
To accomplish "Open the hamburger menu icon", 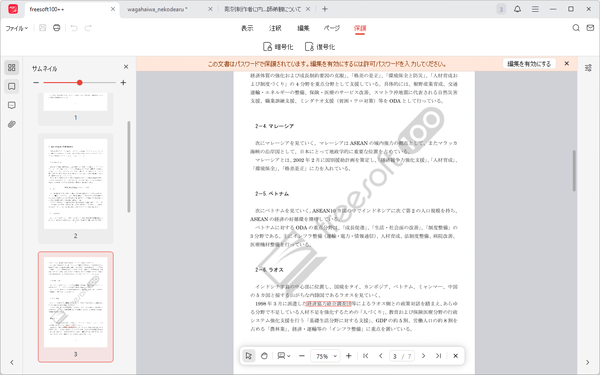I will (535, 9).
